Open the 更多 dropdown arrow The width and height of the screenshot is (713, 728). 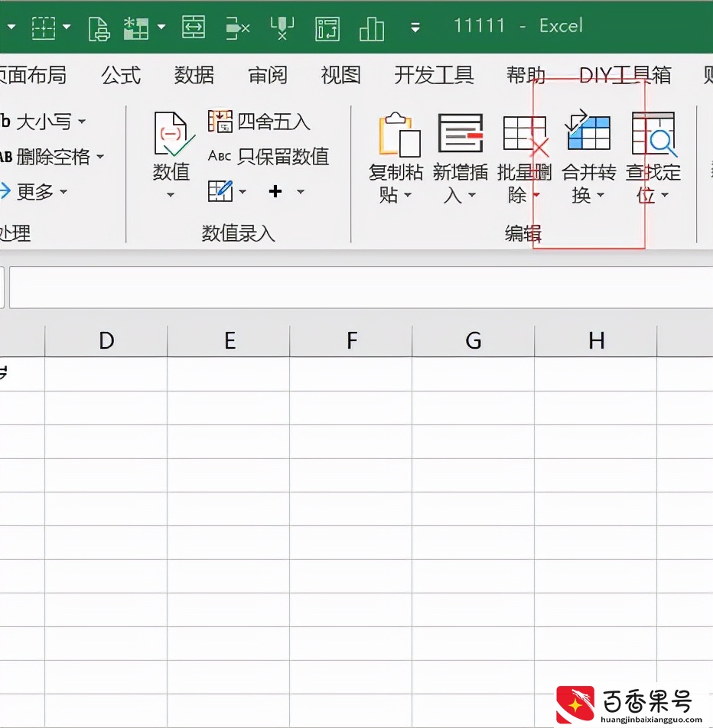tap(63, 191)
